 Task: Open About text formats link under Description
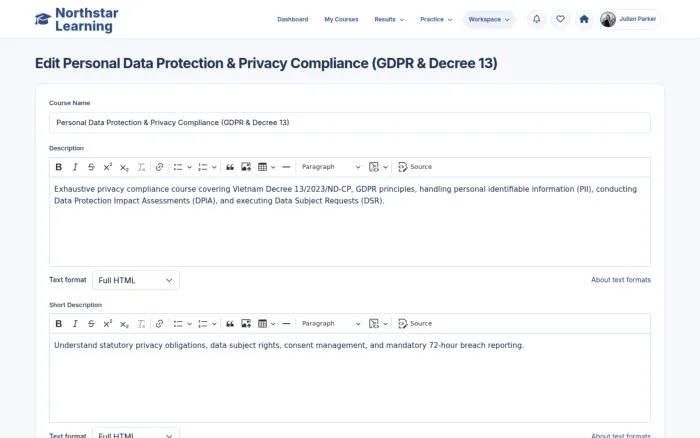coord(621,280)
